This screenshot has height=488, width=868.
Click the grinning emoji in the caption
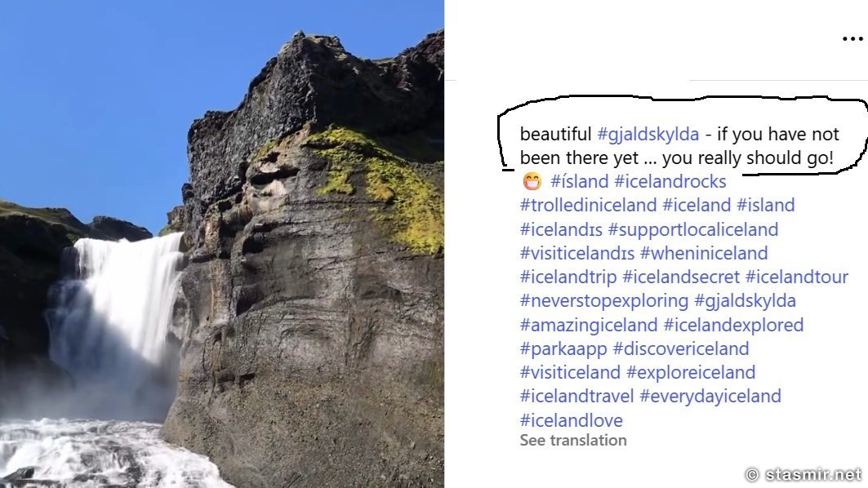(532, 181)
